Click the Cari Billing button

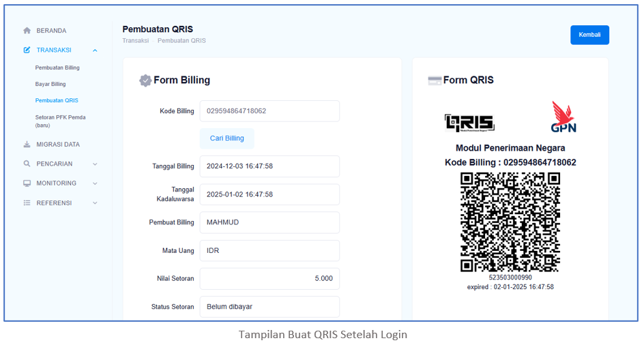click(x=226, y=138)
